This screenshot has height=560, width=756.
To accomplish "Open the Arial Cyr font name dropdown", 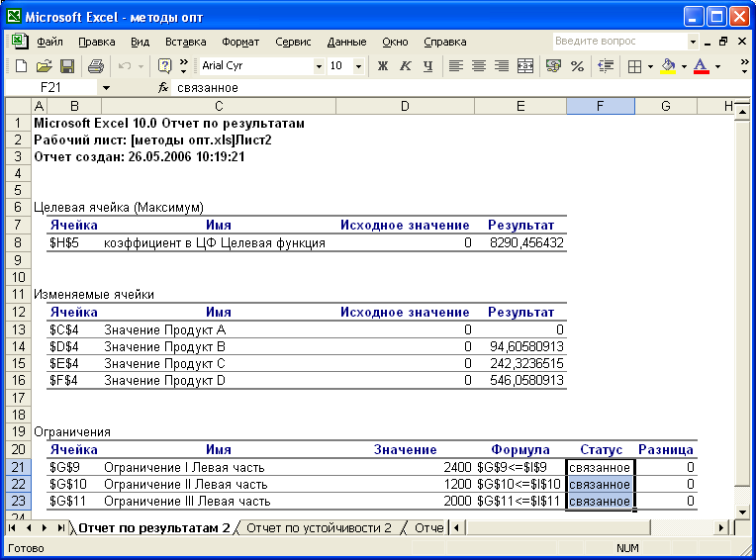I will (319, 66).
